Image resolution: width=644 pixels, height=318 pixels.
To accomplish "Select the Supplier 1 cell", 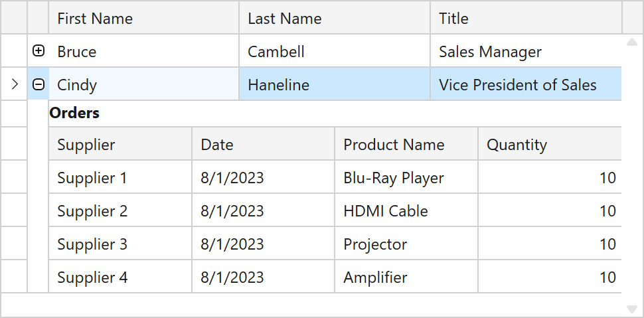I will [120, 178].
